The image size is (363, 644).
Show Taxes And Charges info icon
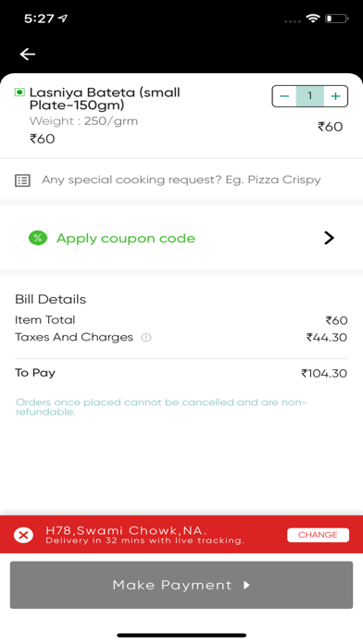[146, 338]
